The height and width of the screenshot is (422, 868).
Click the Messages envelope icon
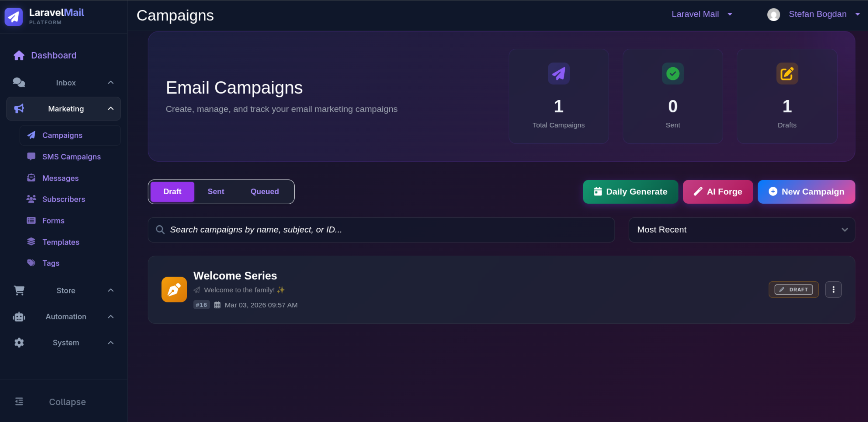tap(31, 178)
